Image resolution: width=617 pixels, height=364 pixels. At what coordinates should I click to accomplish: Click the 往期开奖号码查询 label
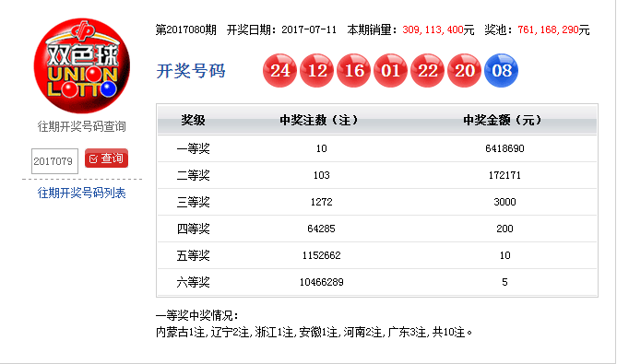pos(81,126)
